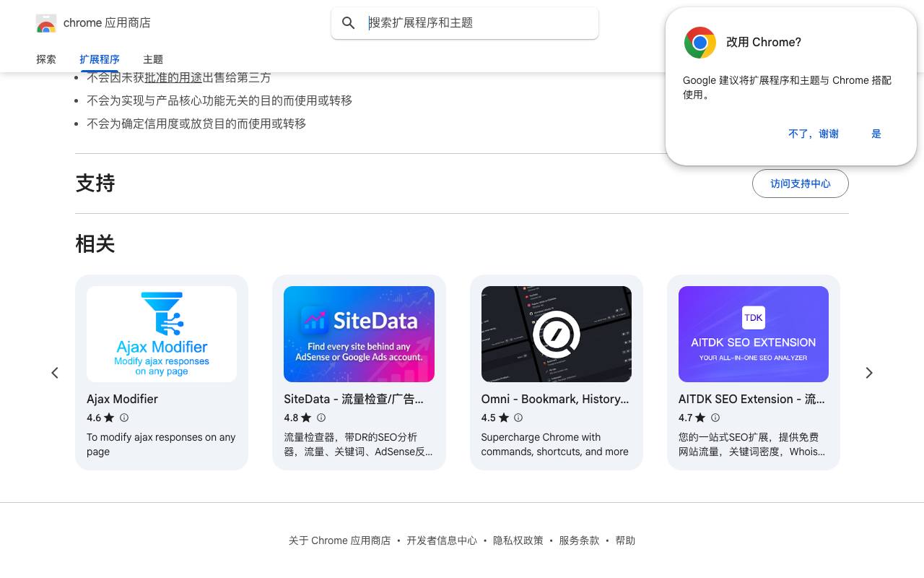Open 帮助 footer link
Viewport: 924px width, 578px height.
625,540
